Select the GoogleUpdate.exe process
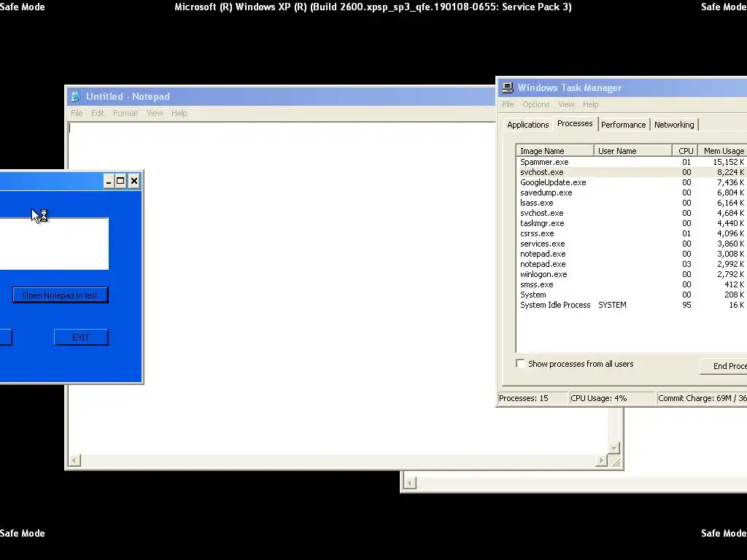 tap(632, 182)
